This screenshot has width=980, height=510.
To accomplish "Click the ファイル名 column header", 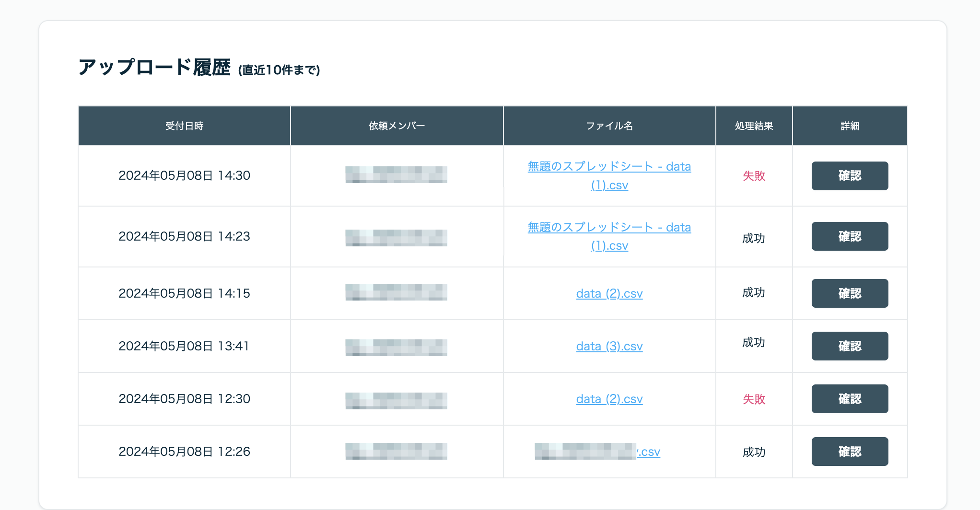I will pos(609,126).
